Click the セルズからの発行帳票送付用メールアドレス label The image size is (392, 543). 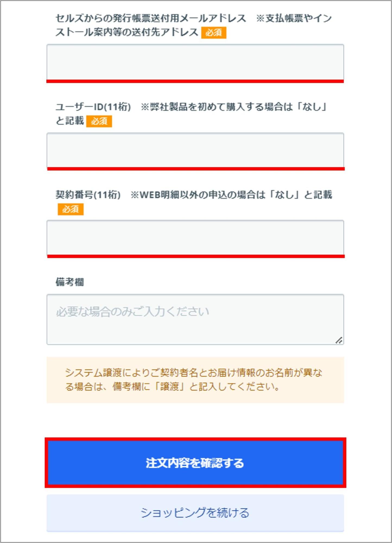tap(151, 18)
